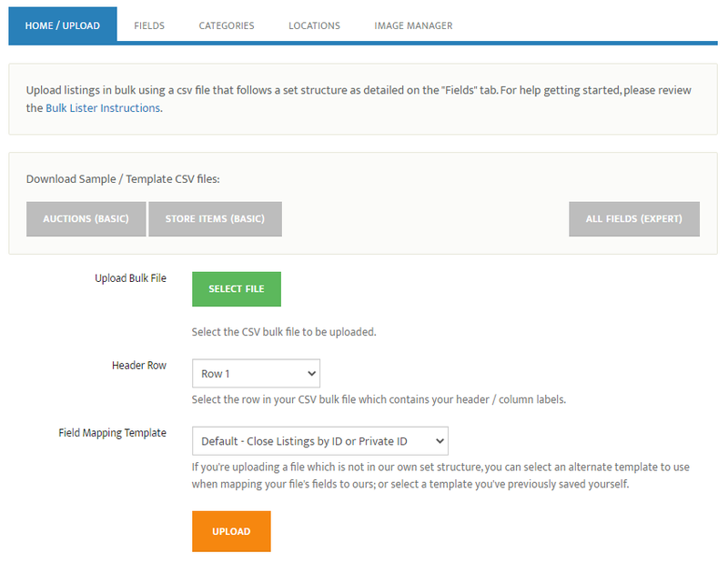Select the Home / Upload tab

tap(63, 25)
